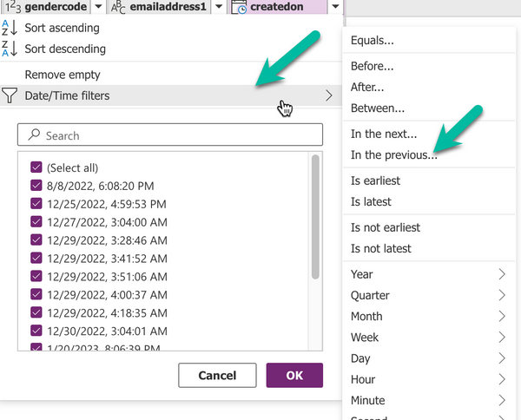Open the createdon column dropdown arrow
521x420 pixels.
(335, 7)
